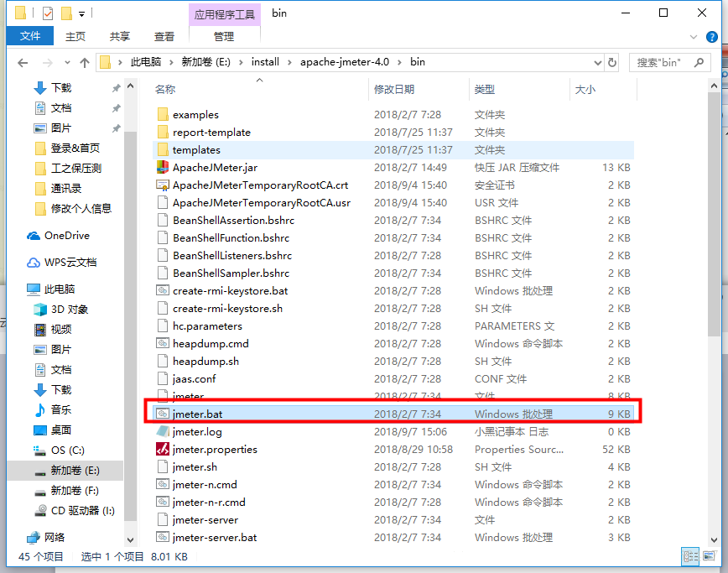Click the Properties icon in the quick access toolbar
The width and height of the screenshot is (728, 573).
tap(48, 13)
